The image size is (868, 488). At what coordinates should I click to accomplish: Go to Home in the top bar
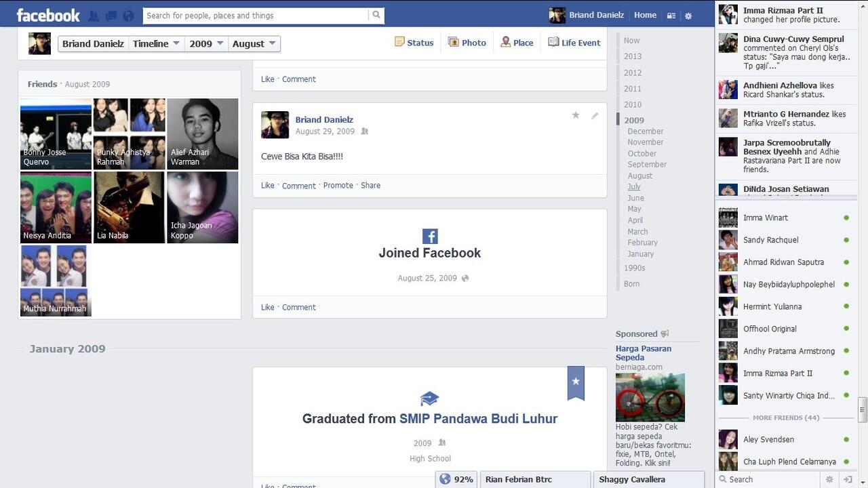(645, 15)
